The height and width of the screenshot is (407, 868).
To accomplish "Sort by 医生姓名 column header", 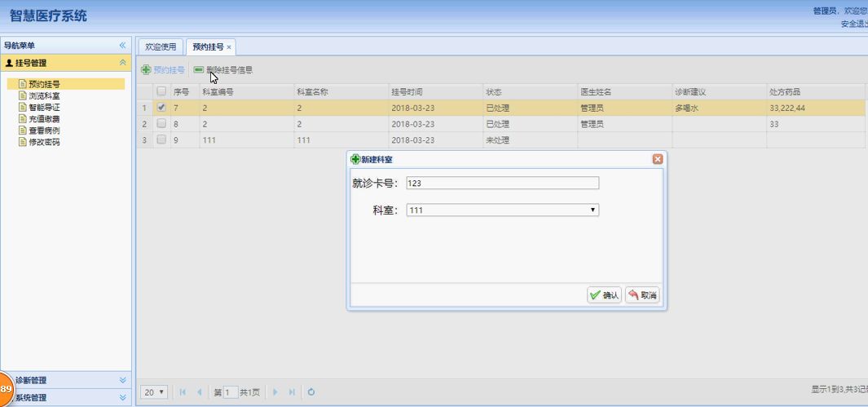I will (624, 92).
